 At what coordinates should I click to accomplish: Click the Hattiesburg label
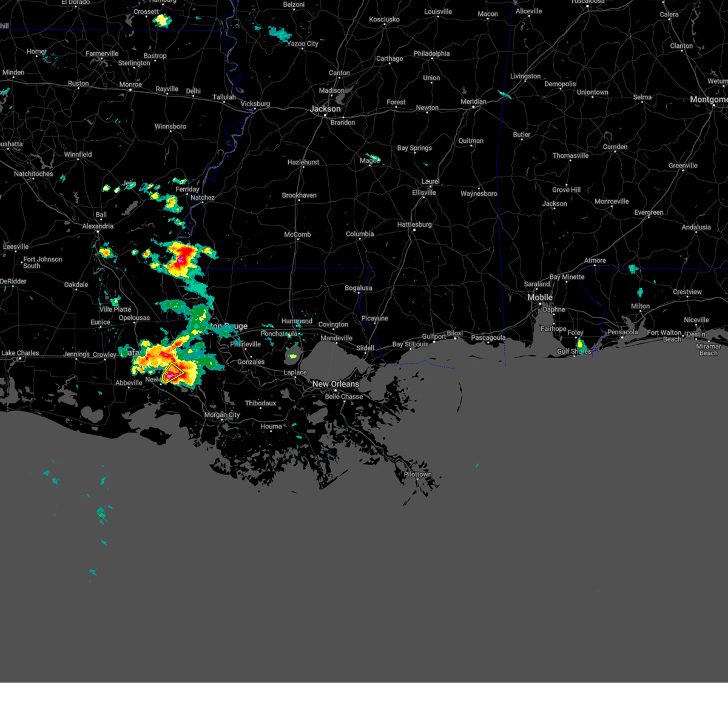pyautogui.click(x=414, y=224)
